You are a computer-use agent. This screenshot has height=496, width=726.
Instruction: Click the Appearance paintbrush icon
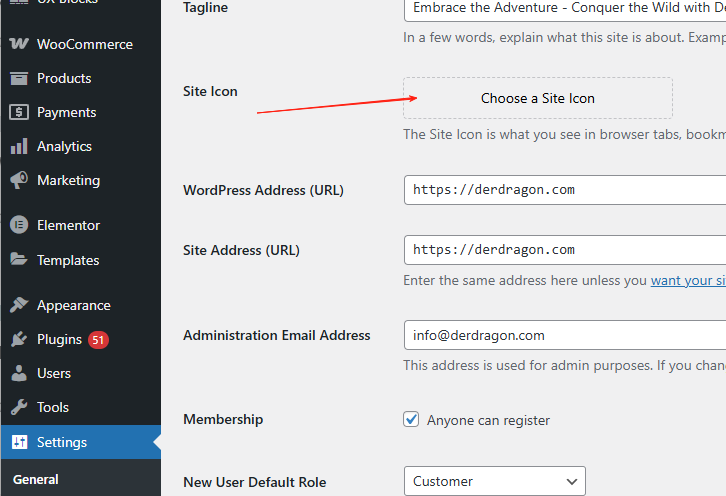click(19, 305)
